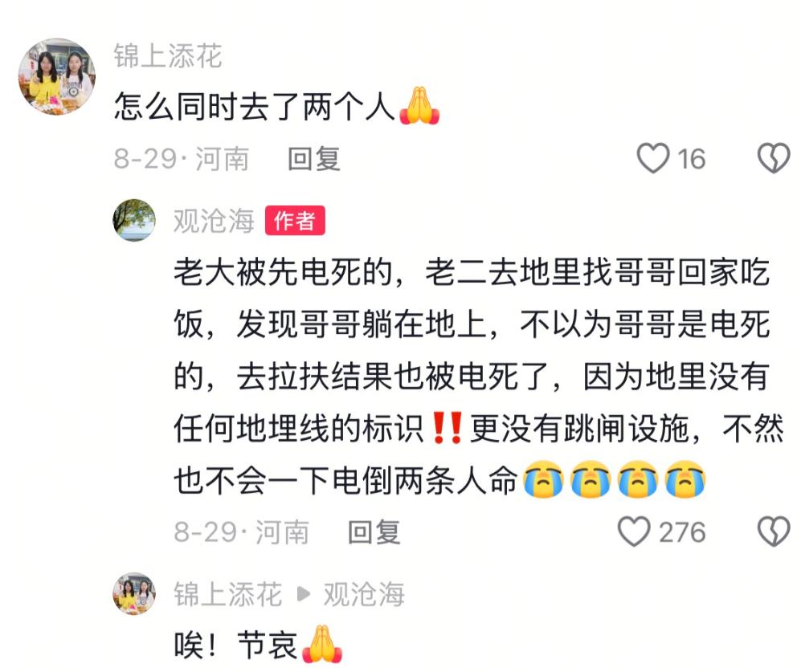
Task: Like the author's reply with 276 likes
Action: click(x=634, y=531)
